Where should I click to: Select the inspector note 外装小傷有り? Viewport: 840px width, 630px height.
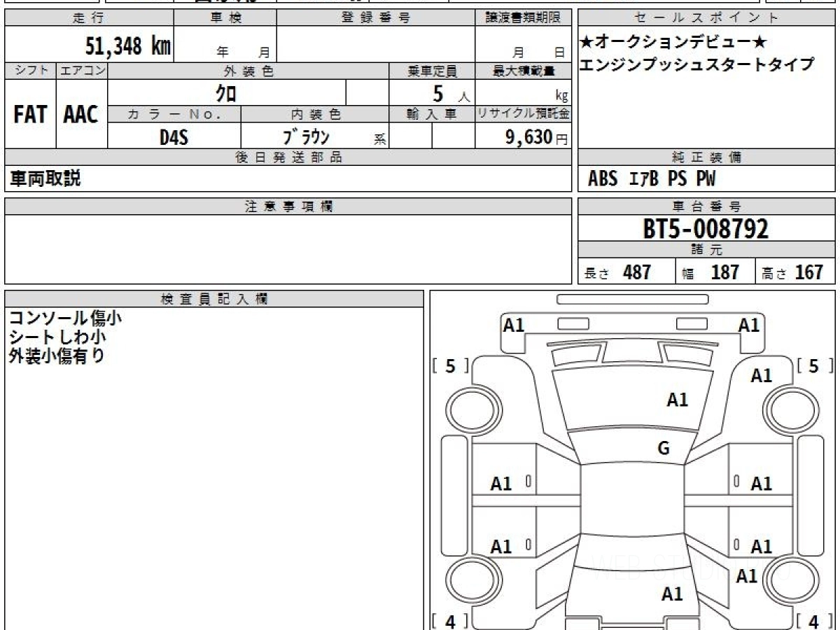tap(57, 356)
